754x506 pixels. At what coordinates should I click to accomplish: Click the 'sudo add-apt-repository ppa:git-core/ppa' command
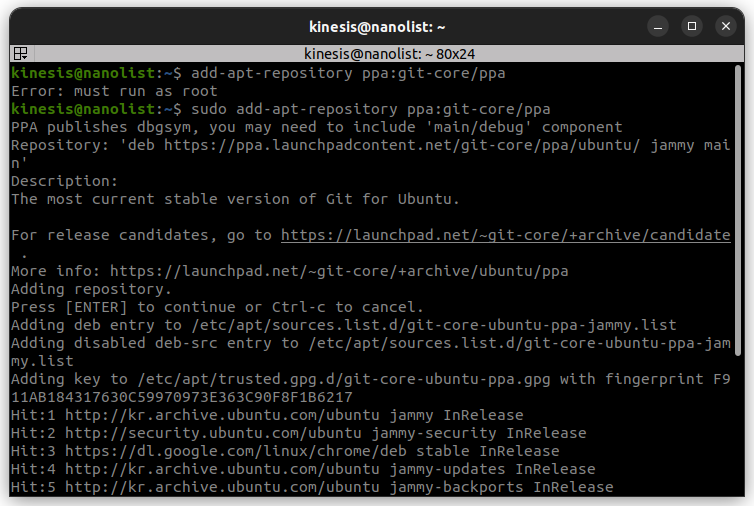point(371,109)
